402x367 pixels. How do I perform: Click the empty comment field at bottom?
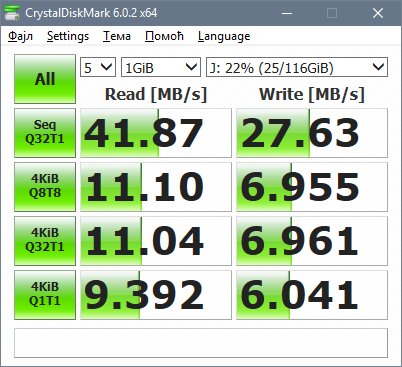[201, 343]
